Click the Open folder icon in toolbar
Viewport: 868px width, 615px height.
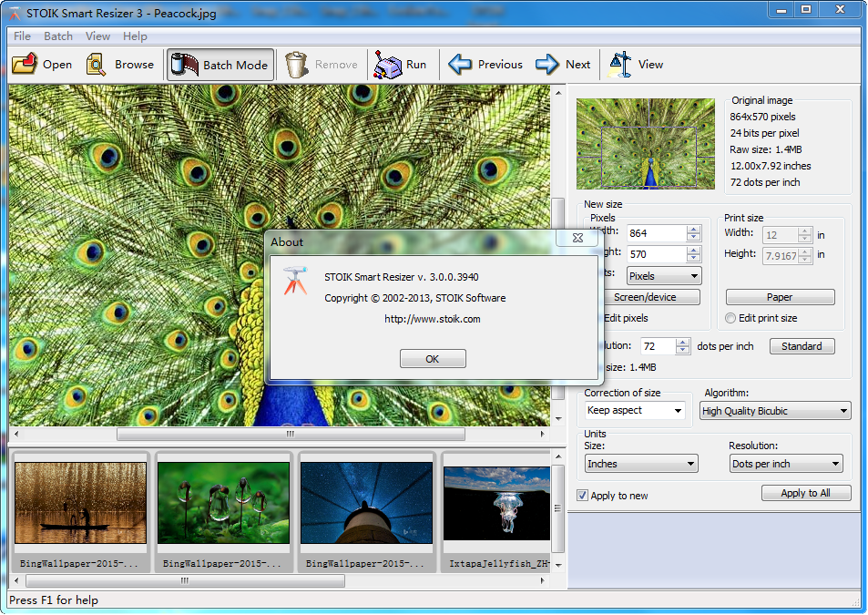pyautogui.click(x=25, y=65)
